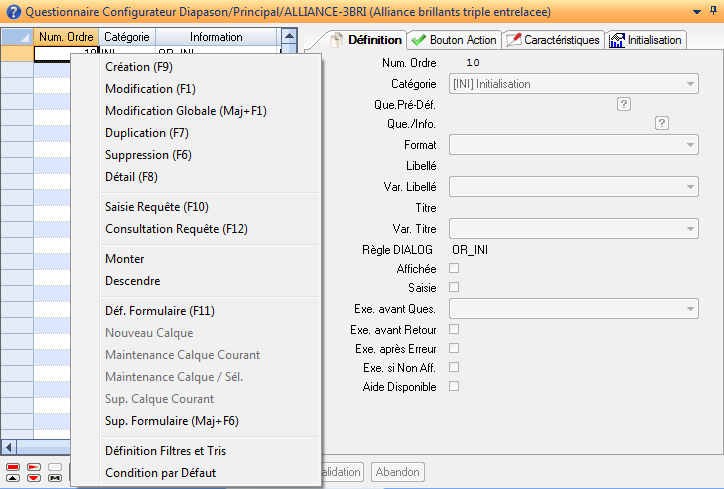Image resolution: width=724 pixels, height=489 pixels.
Task: Click the black up-arrow icon below grid
Action: pyautogui.click(x=13, y=477)
